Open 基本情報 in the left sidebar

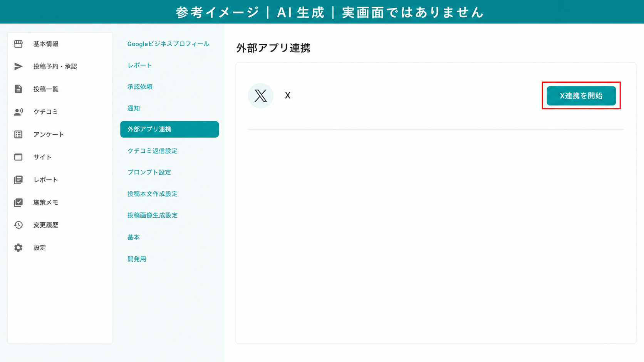tap(46, 44)
